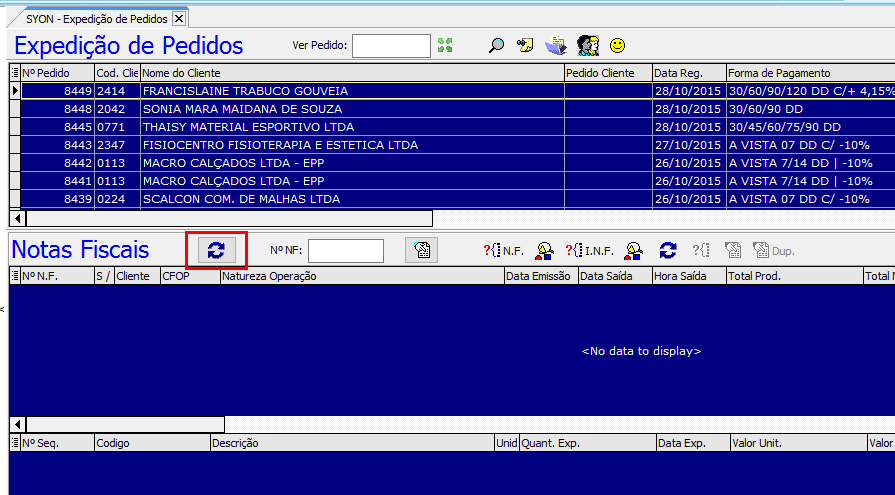The width and height of the screenshot is (895, 495).
Task: Click order number cell 8448
Action: tap(58, 108)
